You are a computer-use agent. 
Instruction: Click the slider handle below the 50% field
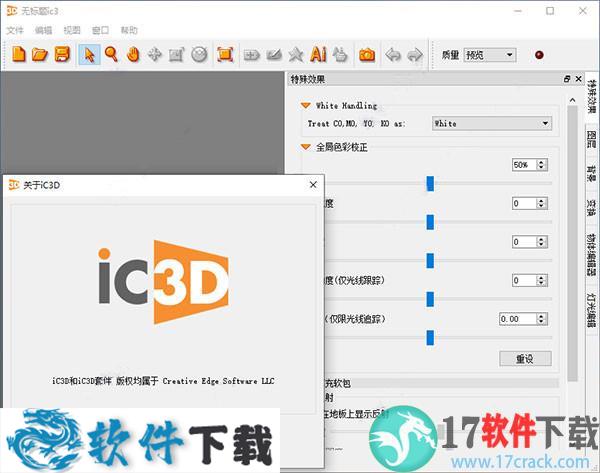430,184
